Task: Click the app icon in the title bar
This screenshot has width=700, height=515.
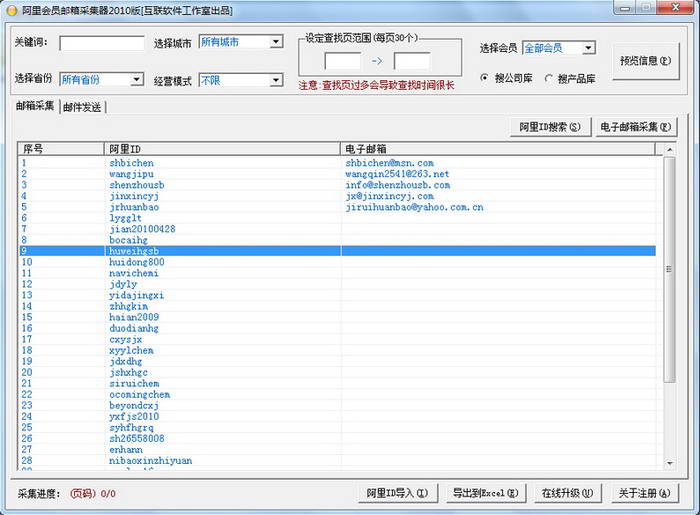Action: 11,8
